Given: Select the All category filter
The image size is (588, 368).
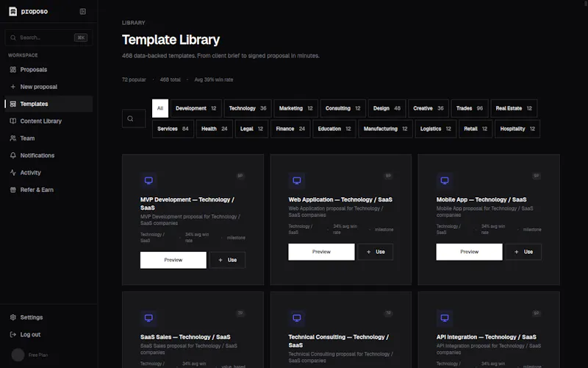Looking at the screenshot, I should pyautogui.click(x=160, y=108).
